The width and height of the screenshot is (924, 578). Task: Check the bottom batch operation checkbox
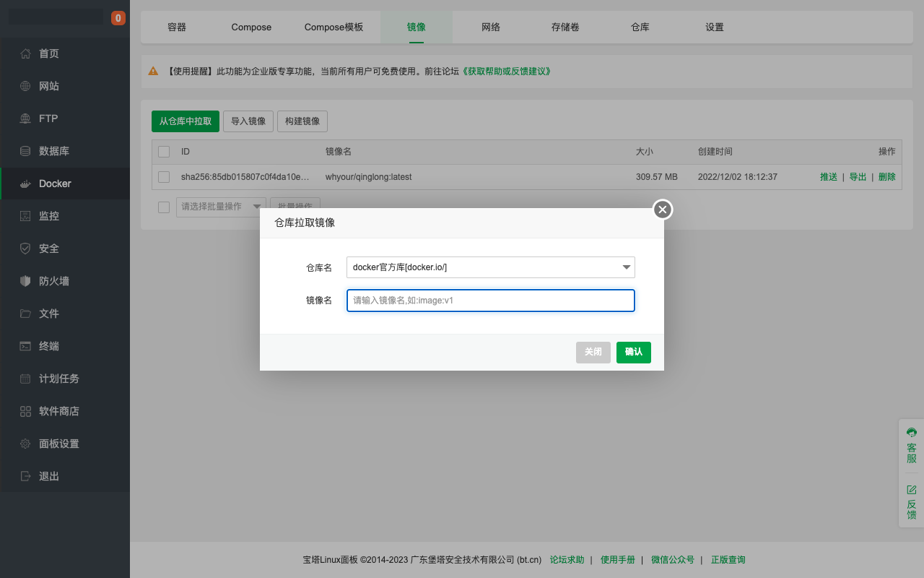point(163,207)
